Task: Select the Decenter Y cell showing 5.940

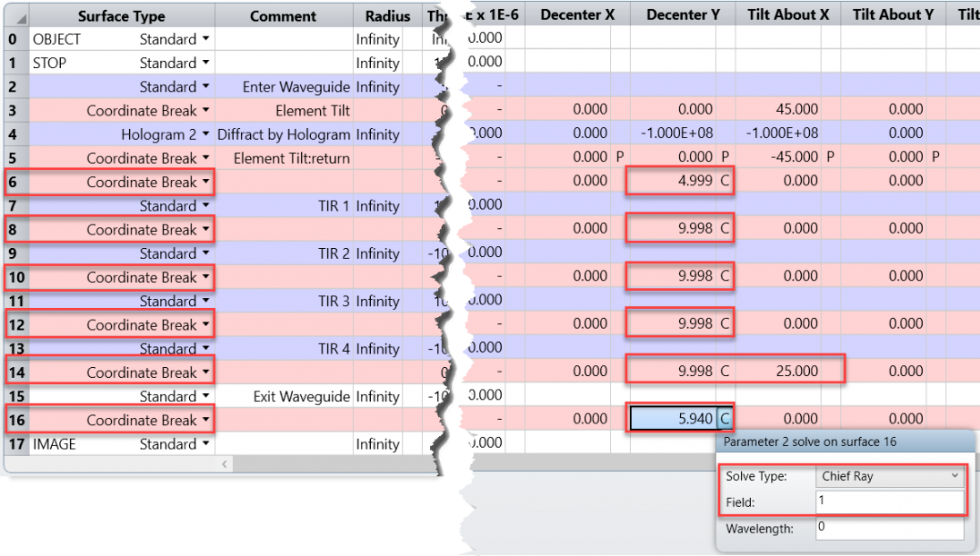Action: tap(672, 419)
